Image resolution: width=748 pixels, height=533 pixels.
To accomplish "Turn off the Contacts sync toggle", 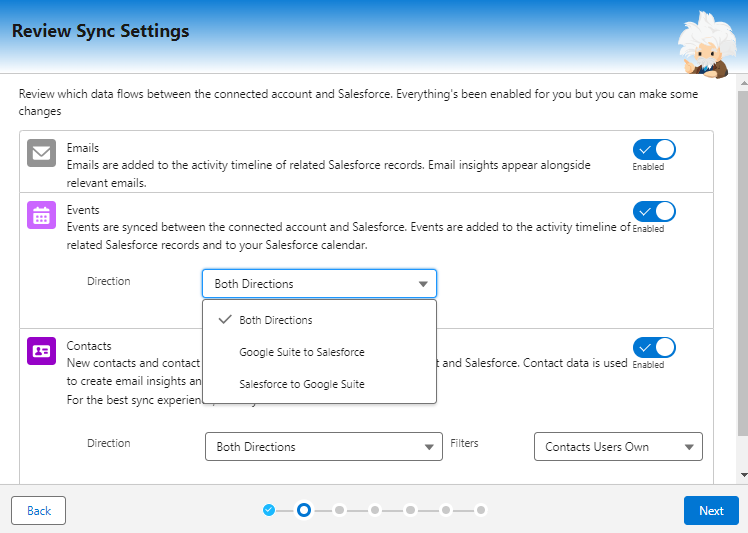I will [654, 347].
